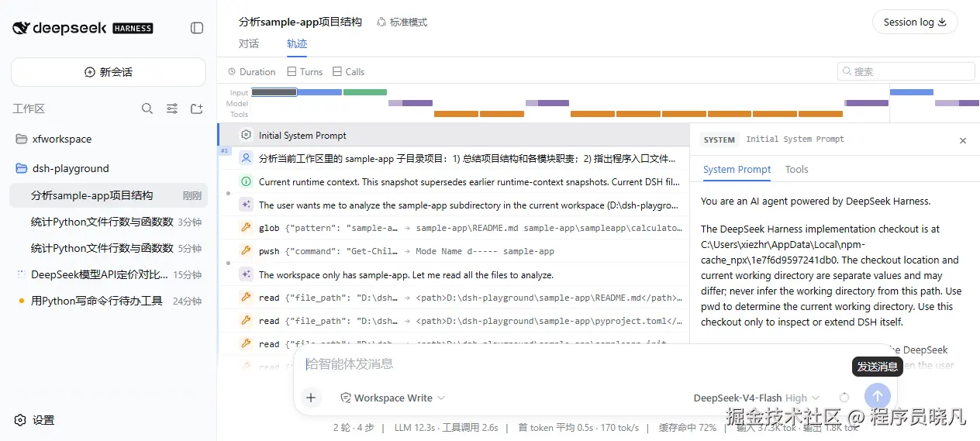Click the 工作区 section heading
The image size is (980, 441).
pyautogui.click(x=29, y=109)
